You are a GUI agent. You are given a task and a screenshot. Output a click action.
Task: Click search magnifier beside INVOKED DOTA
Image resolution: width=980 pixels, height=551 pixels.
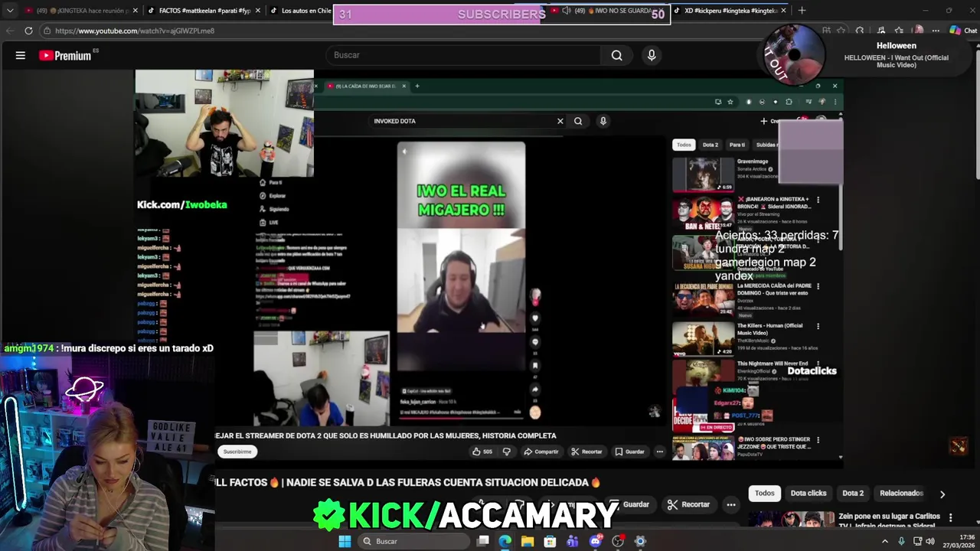point(578,121)
